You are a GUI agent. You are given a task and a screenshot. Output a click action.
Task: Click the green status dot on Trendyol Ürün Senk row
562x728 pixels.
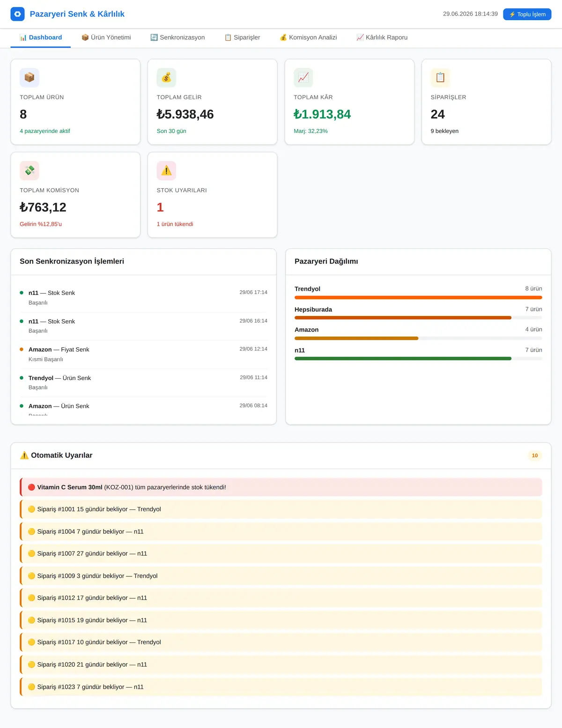(x=22, y=378)
